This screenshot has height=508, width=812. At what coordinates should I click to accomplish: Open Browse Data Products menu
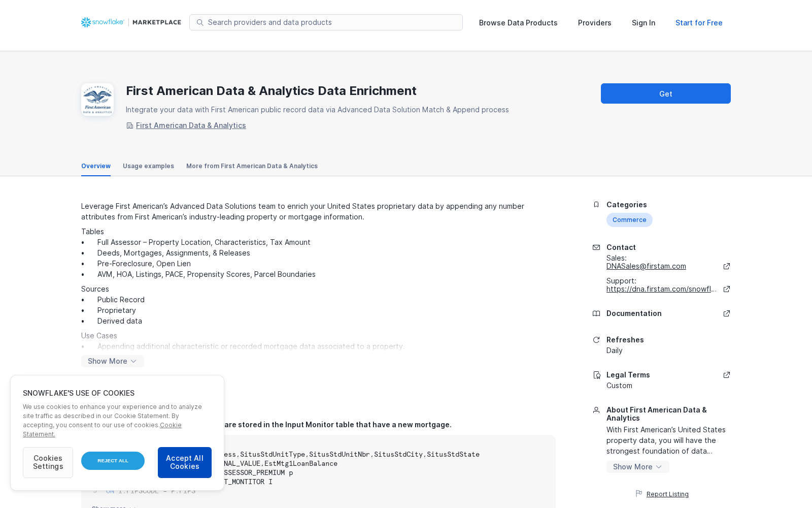pos(518,23)
